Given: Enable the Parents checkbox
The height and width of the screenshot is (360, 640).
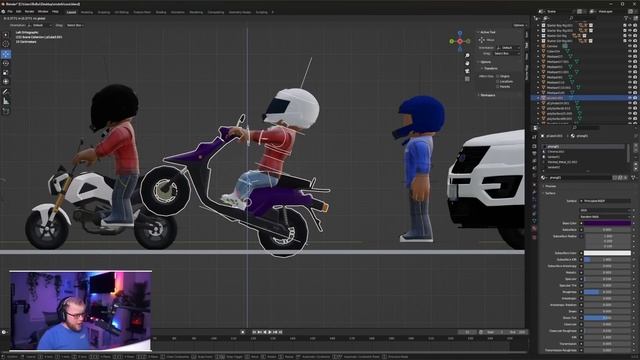Looking at the screenshot, I should coord(498,87).
